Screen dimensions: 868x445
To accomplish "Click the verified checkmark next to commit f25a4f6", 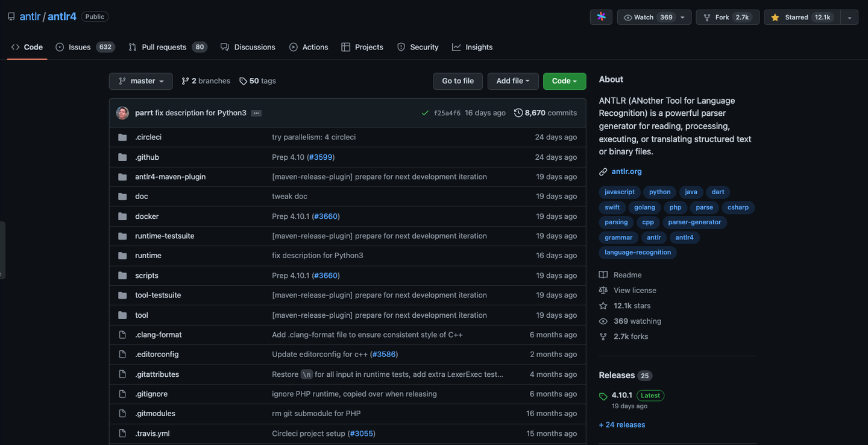I will tap(425, 112).
